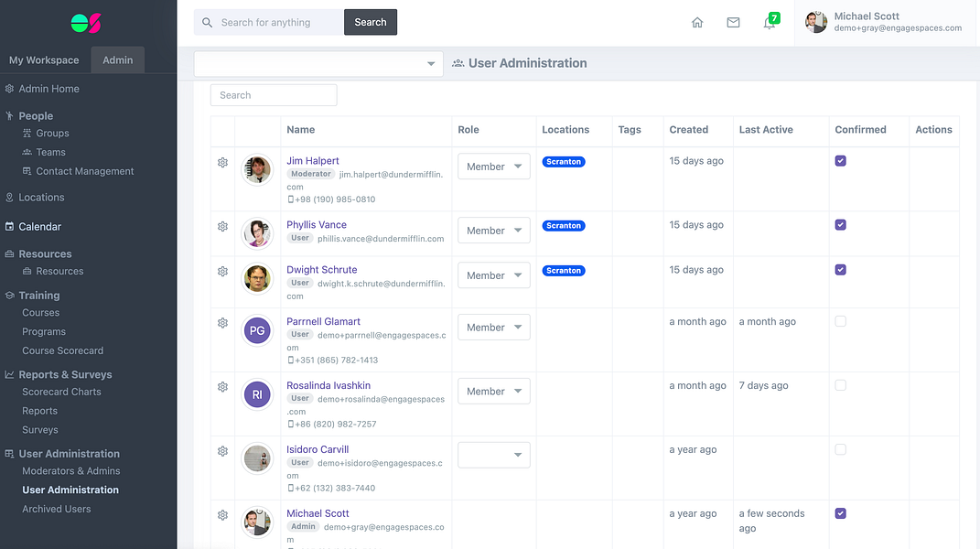Viewport: 980px width, 549px height.
Task: Open Archived Users in sidebar
Action: (56, 509)
